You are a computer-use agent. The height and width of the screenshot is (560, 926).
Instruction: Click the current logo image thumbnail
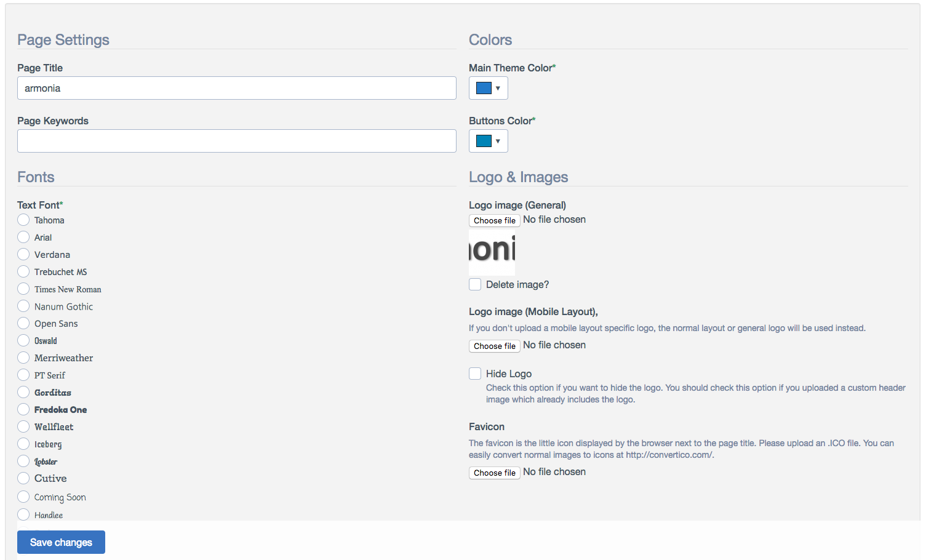pos(492,252)
